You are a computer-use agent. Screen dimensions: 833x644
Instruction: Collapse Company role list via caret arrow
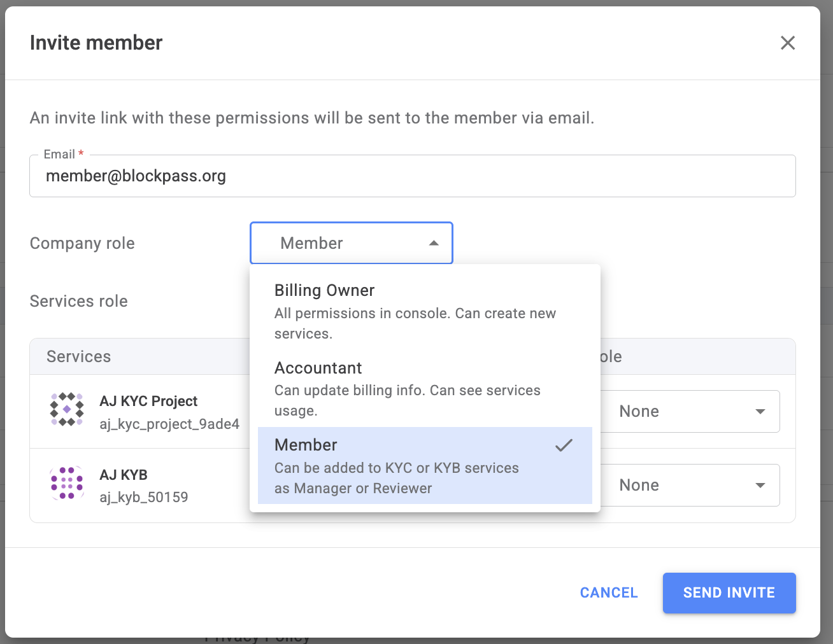coord(434,243)
